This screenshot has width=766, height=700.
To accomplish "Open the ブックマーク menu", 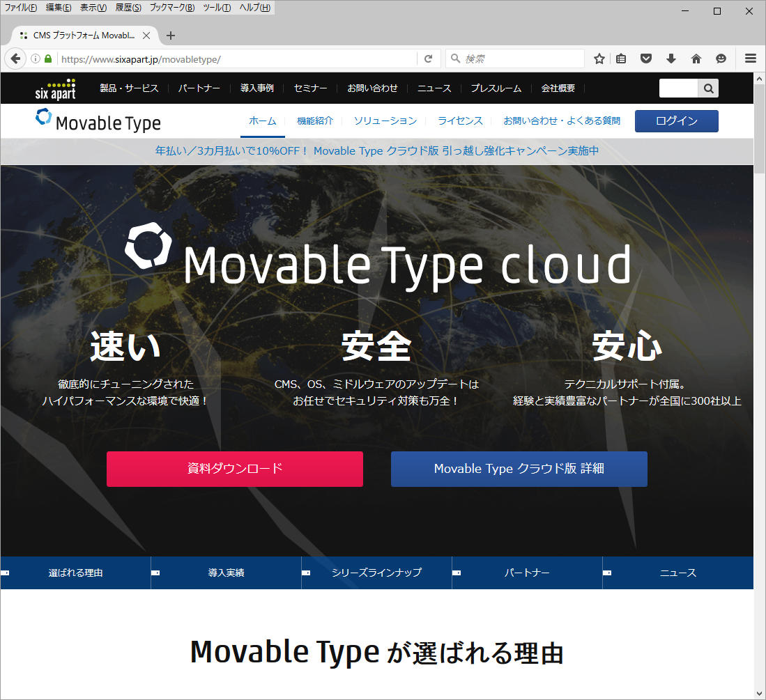I will tap(172, 8).
